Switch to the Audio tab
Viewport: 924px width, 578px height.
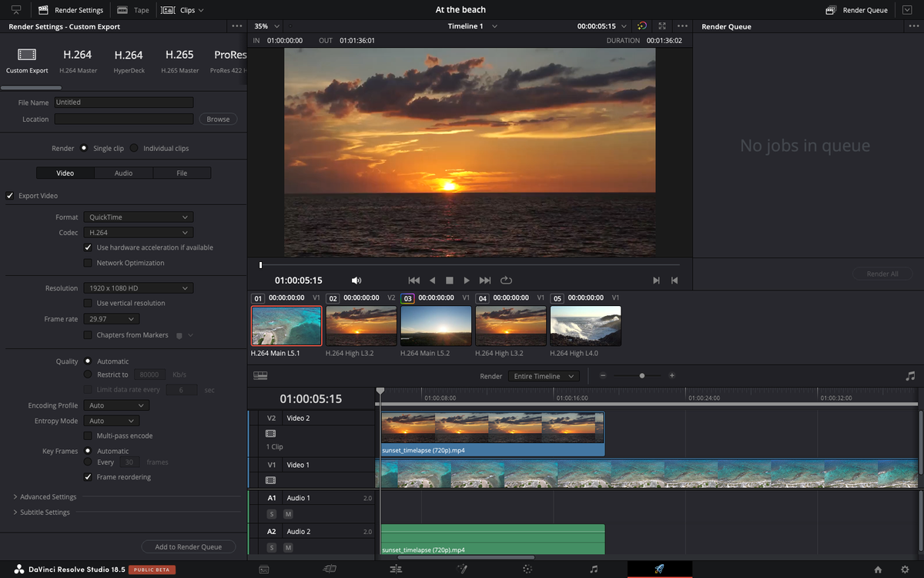(x=123, y=173)
